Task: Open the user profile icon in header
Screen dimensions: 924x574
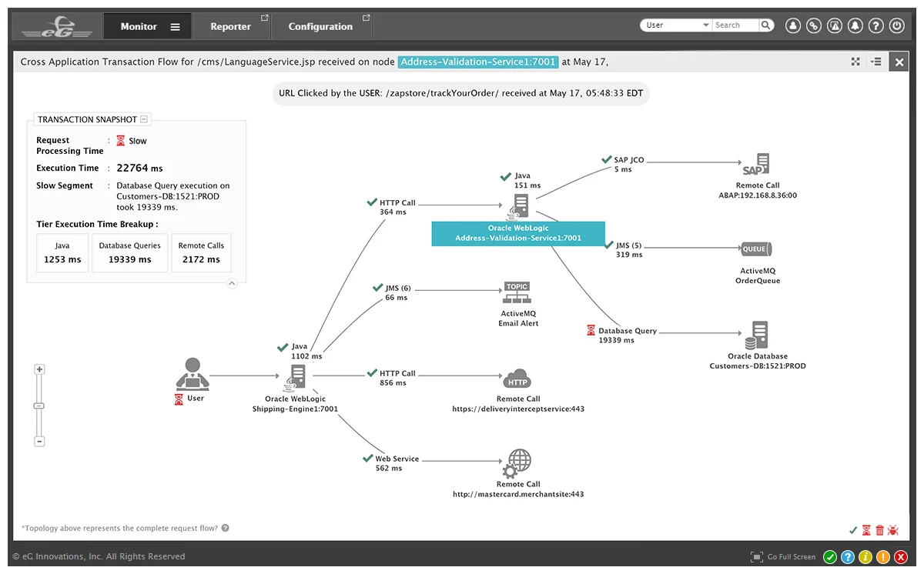Action: 793,25
